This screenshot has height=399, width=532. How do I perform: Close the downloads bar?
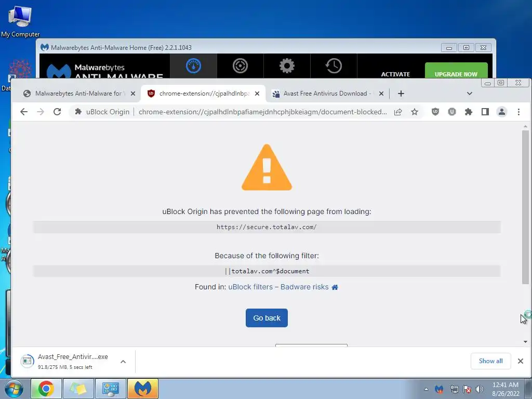[521, 361]
